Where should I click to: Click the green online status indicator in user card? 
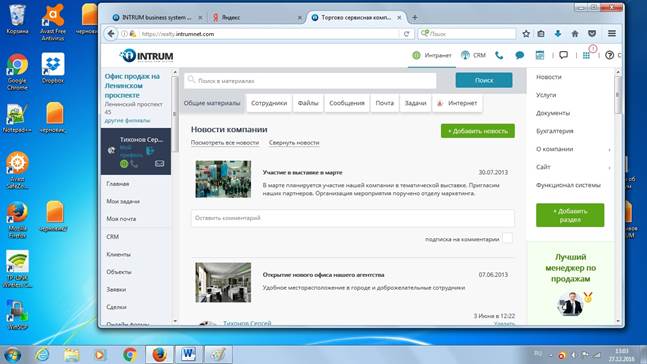[x=124, y=163]
